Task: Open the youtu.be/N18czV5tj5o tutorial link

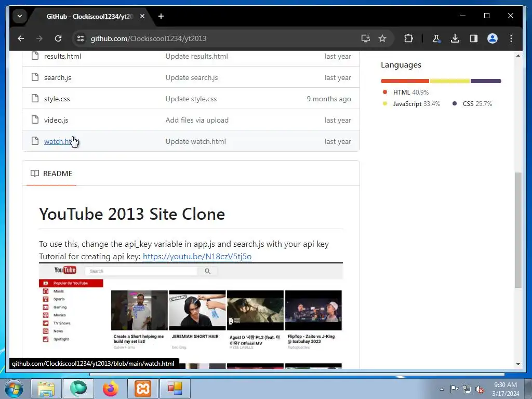Action: pyautogui.click(x=197, y=257)
